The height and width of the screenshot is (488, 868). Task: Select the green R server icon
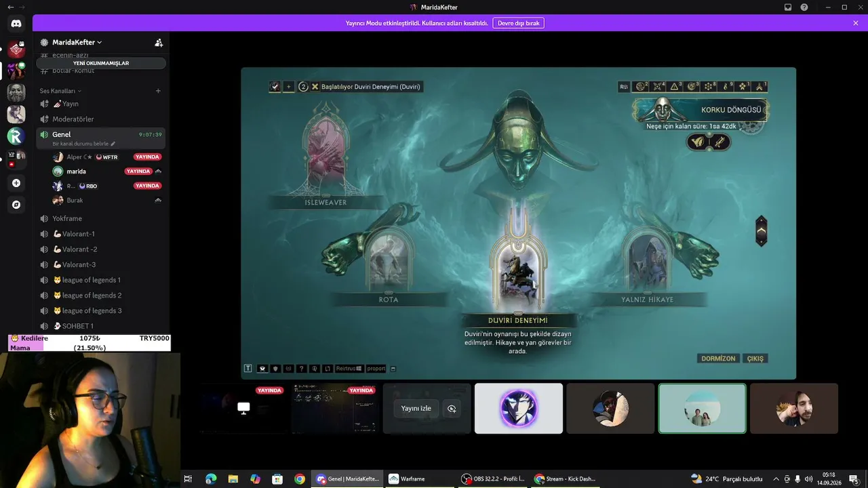pos(16,136)
